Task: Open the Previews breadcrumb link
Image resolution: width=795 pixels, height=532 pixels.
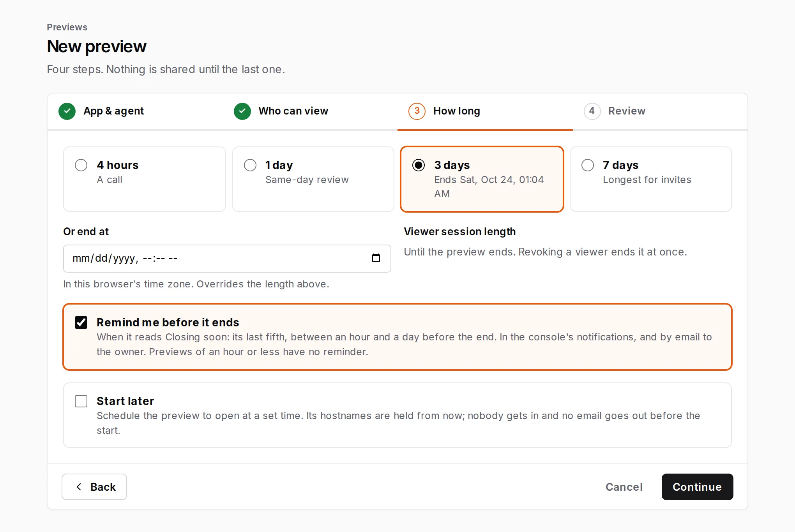Action: coord(67,27)
